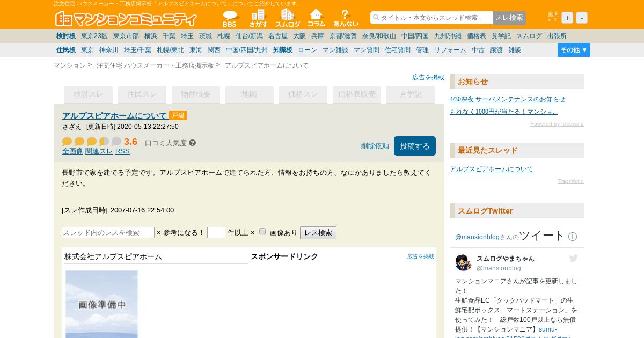
Task: Expand the その他 dropdown
Action: 574,50
